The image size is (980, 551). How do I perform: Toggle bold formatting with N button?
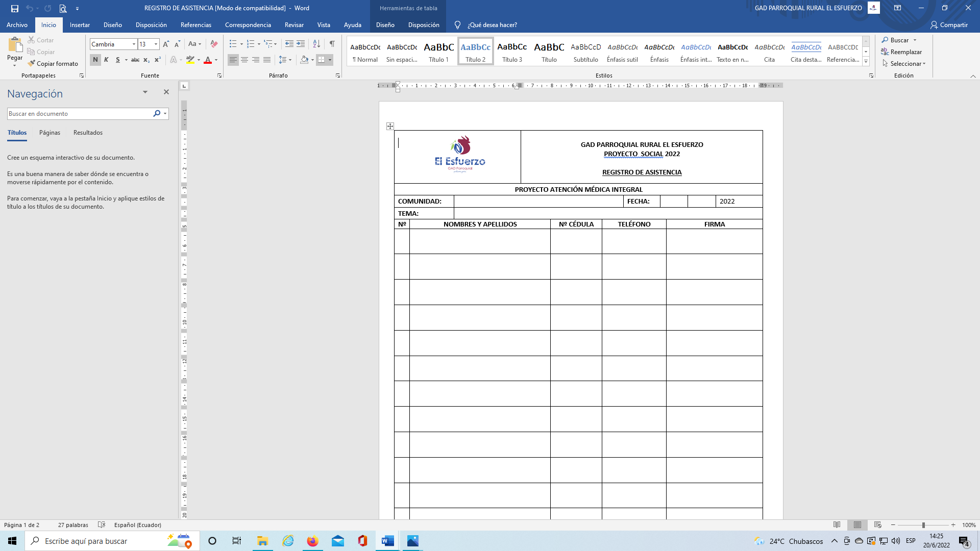coord(95,60)
